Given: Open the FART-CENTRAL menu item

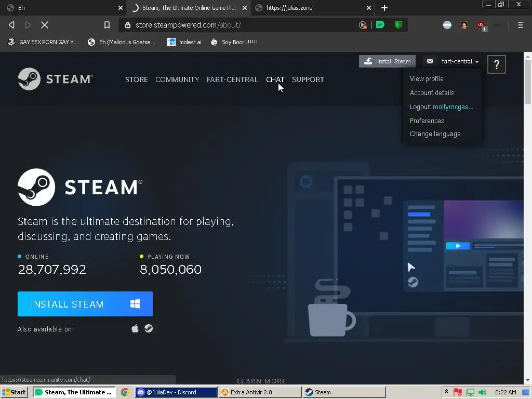Looking at the screenshot, I should [x=232, y=79].
